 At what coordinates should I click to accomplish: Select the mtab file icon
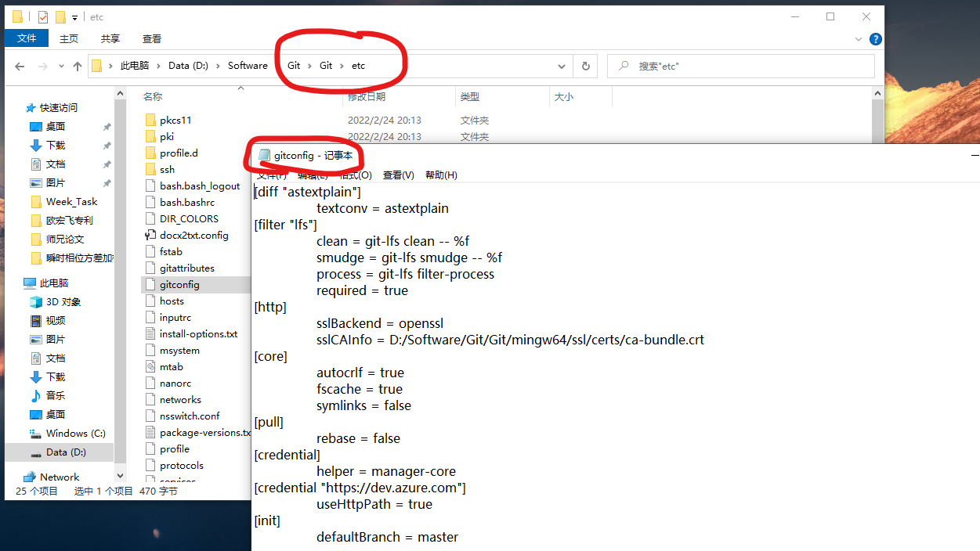pyautogui.click(x=151, y=367)
